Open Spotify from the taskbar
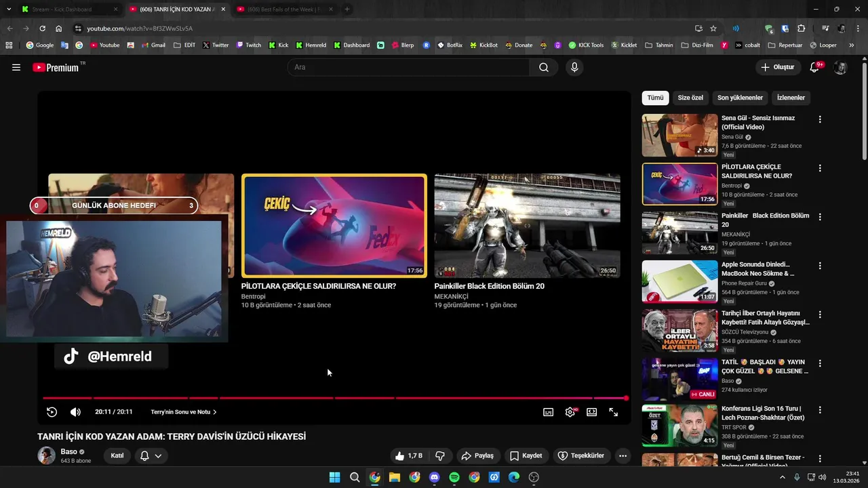The height and width of the screenshot is (488, 868). [454, 477]
